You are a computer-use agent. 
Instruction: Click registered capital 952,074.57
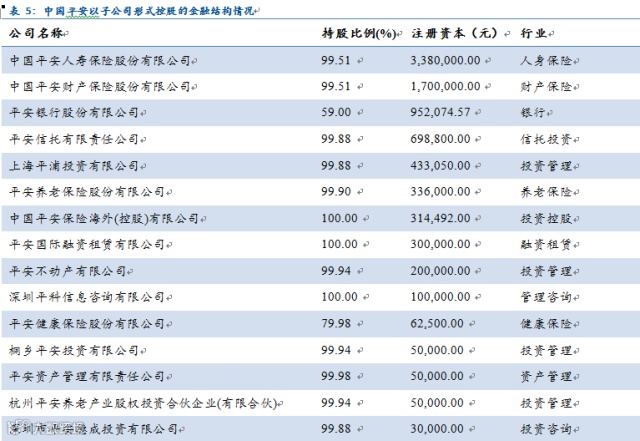tap(440, 112)
